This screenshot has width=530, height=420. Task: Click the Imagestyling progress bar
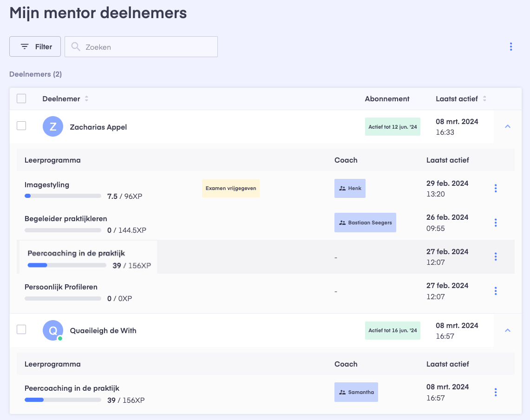point(63,196)
